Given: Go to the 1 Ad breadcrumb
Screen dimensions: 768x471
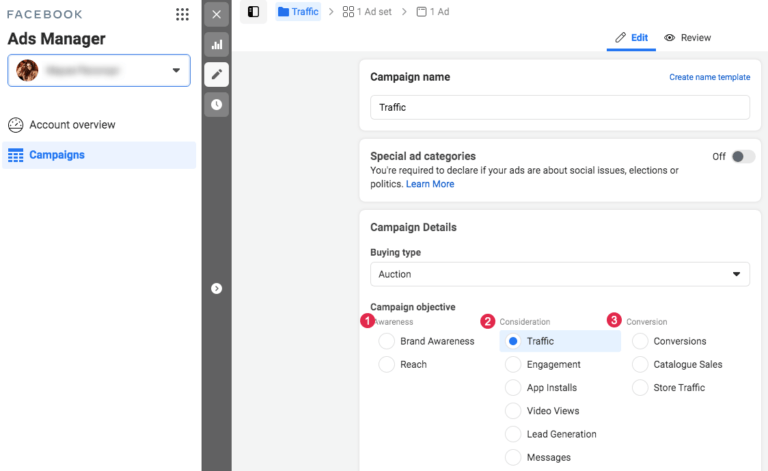Looking at the screenshot, I should click(433, 12).
